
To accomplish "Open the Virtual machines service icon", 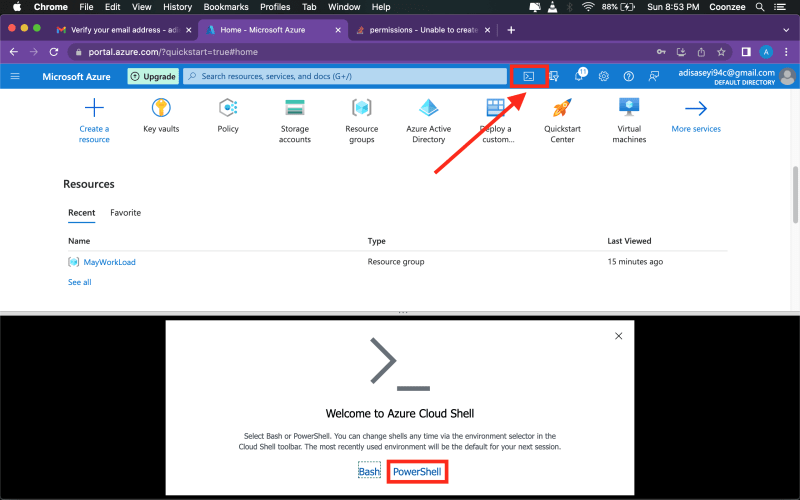I will coord(629,108).
